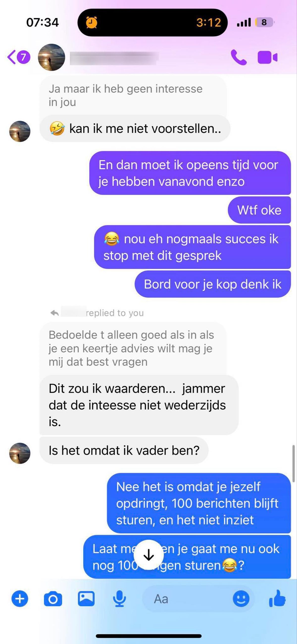Tap the "Bord voor je kop denk ik" bubble
The width and height of the screenshot is (297, 644).
click(213, 284)
